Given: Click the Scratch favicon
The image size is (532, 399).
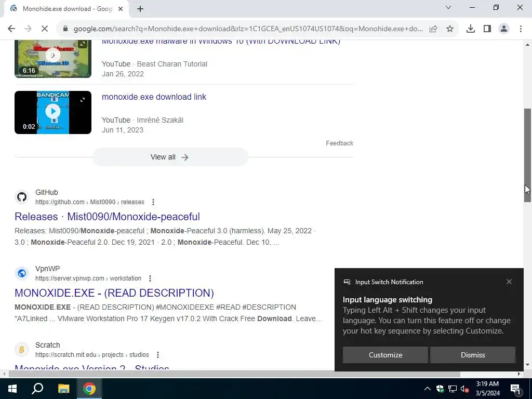Looking at the screenshot, I should (x=22, y=350).
